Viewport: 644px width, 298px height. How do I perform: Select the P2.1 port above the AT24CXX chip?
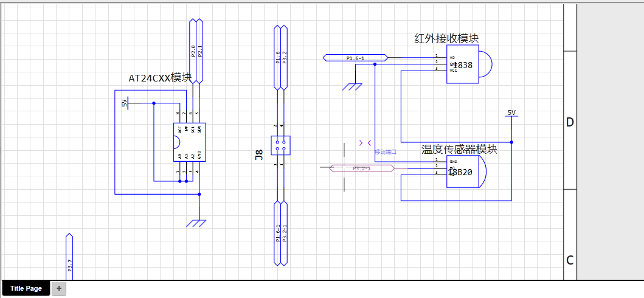199,50
